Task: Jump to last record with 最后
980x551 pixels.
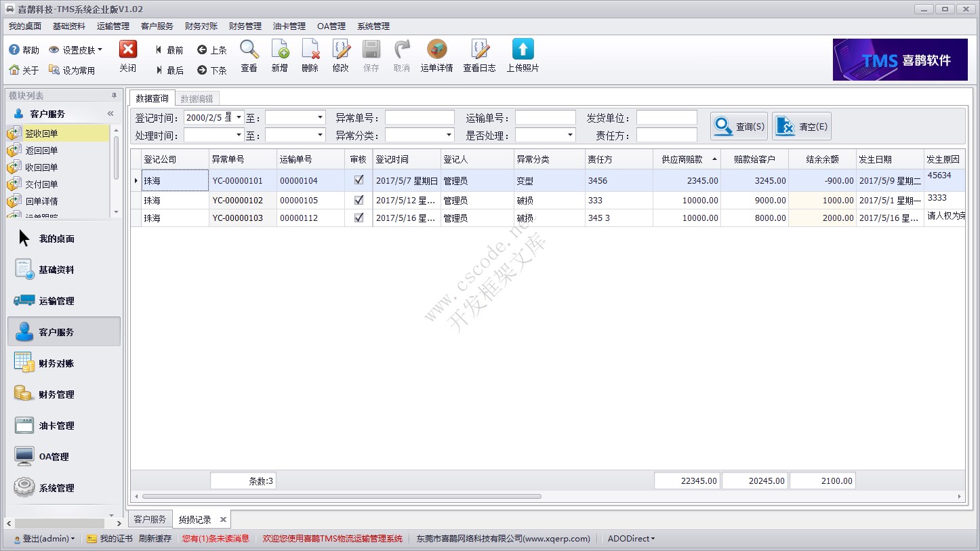Action: [x=169, y=70]
